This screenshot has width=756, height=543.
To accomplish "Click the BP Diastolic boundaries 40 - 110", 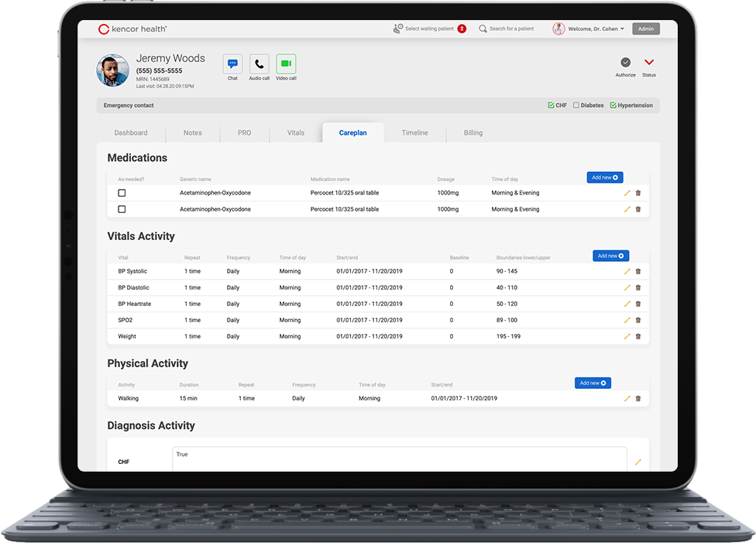I will 507,288.
